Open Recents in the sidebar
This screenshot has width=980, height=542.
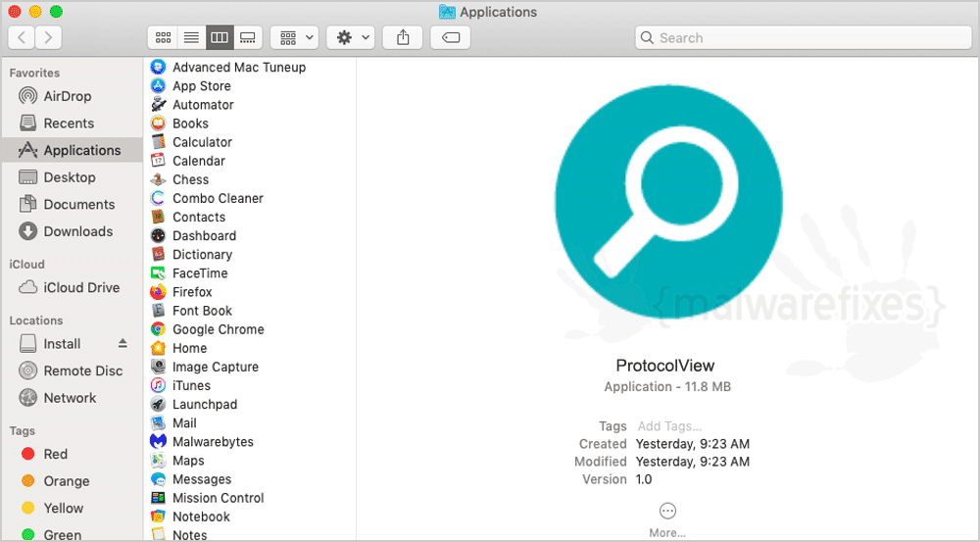(x=72, y=123)
